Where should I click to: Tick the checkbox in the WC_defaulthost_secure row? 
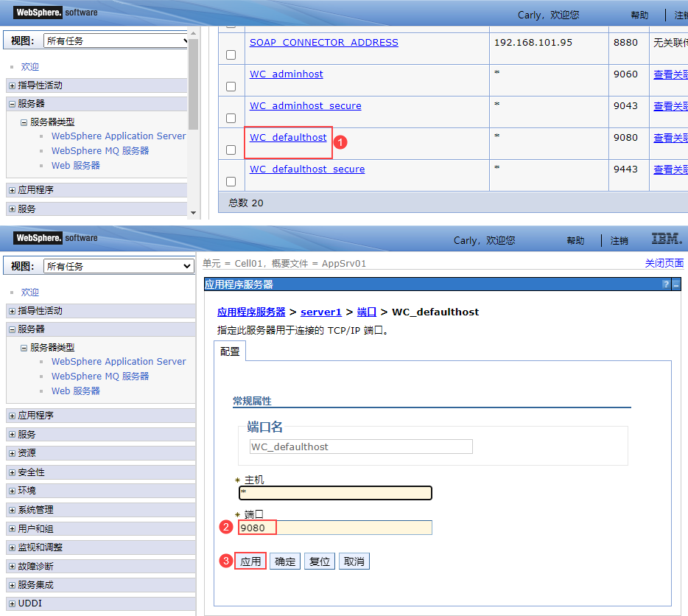[x=231, y=181]
